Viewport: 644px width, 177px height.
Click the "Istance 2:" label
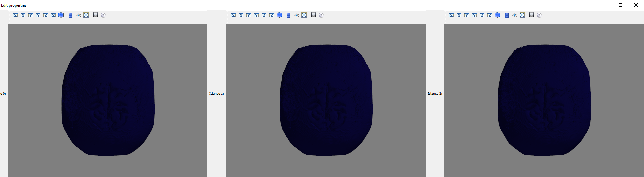point(435,94)
